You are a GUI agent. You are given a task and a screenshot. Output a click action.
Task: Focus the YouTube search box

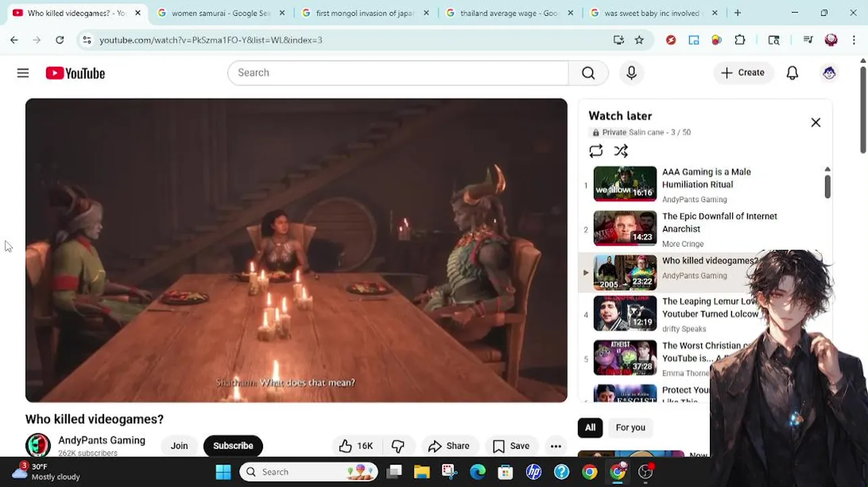pos(398,72)
